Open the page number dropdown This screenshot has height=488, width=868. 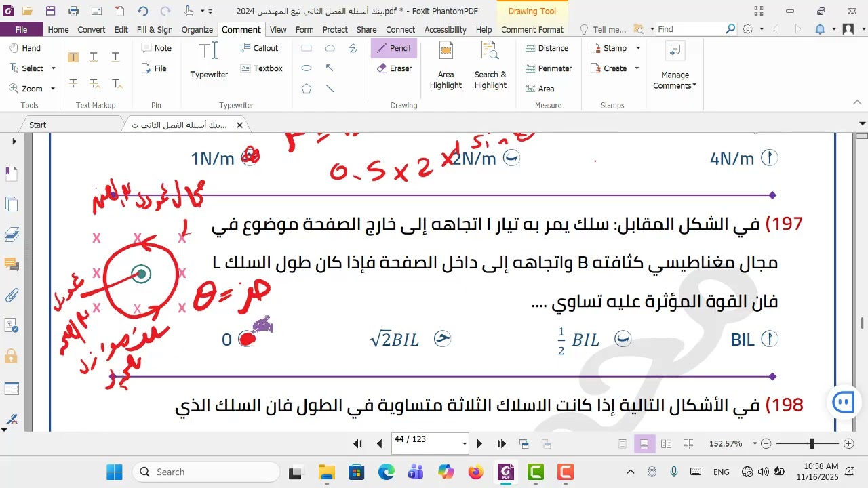(x=465, y=444)
